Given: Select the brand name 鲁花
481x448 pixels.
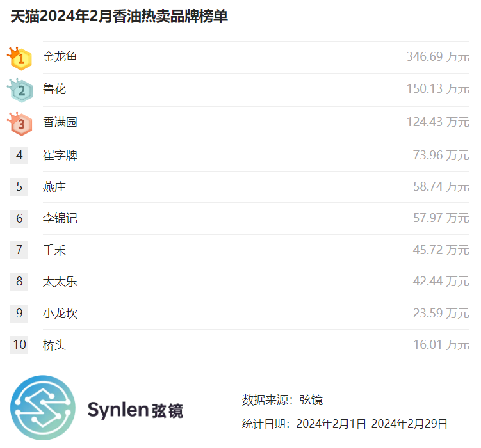Looking at the screenshot, I should (x=54, y=89).
